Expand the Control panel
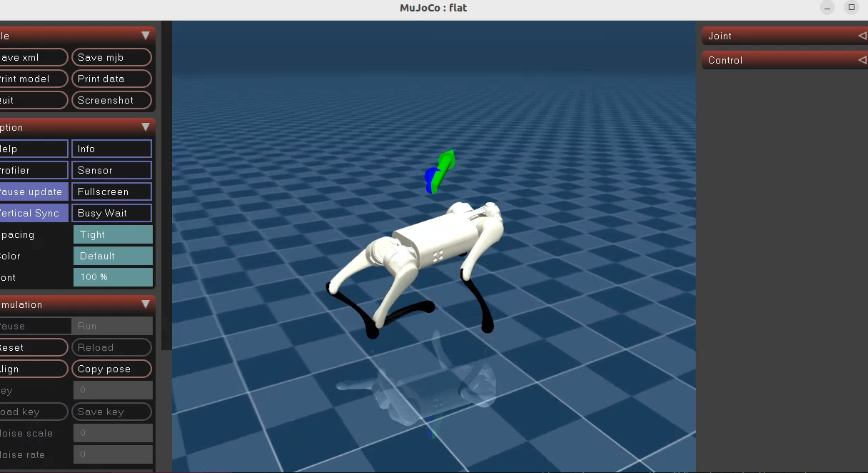Viewport: 868px width, 473px height. 785,60
